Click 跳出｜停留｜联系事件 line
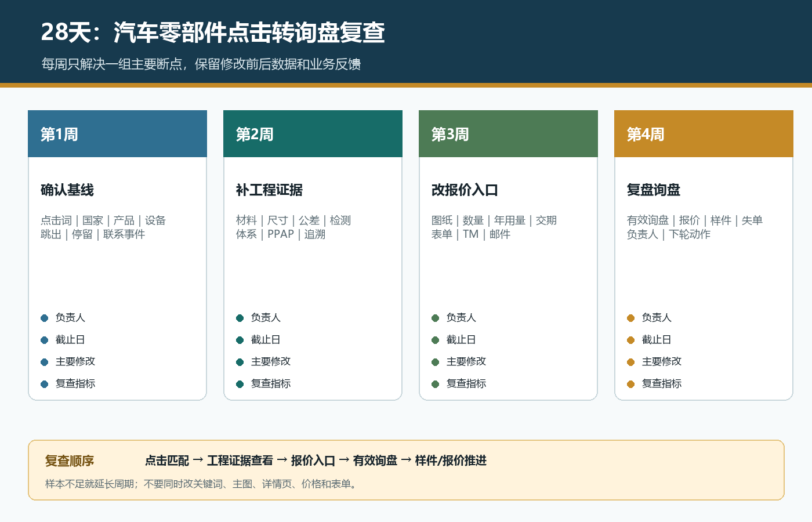Screen dimensions: 812x522 click(x=93, y=234)
